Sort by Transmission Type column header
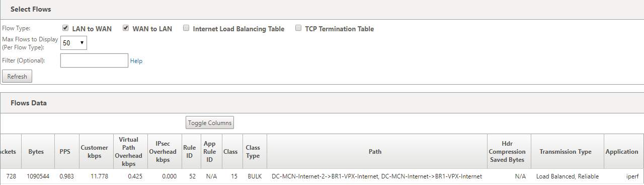This screenshot has height=185, width=644. click(566, 152)
